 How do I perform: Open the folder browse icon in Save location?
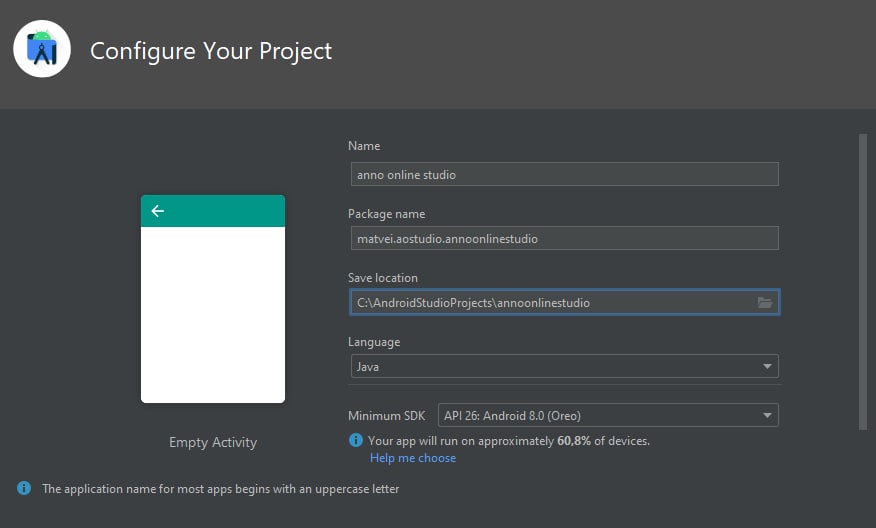click(x=765, y=302)
